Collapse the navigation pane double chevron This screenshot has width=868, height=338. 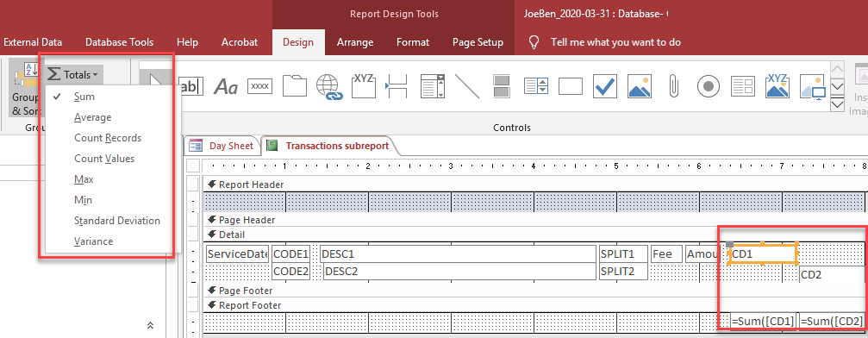coord(150,326)
